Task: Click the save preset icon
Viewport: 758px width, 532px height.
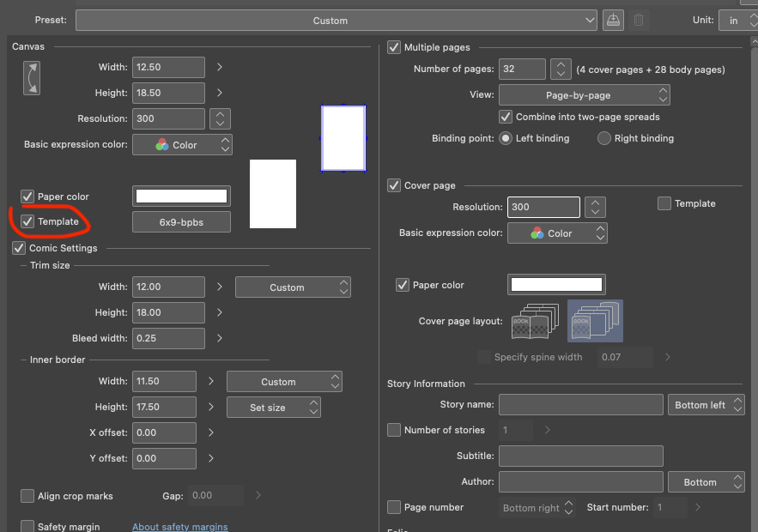Action: click(x=613, y=20)
